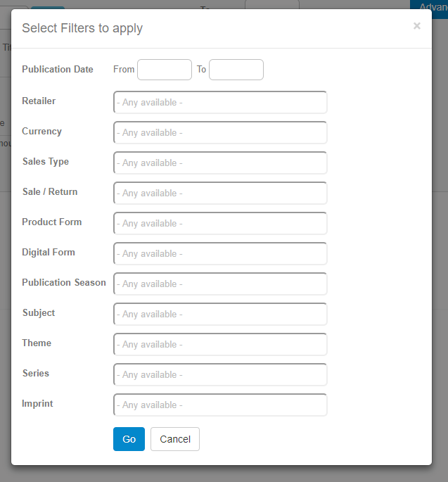The width and height of the screenshot is (448, 482).
Task: Expand the Publication Season filter
Action: pos(220,284)
